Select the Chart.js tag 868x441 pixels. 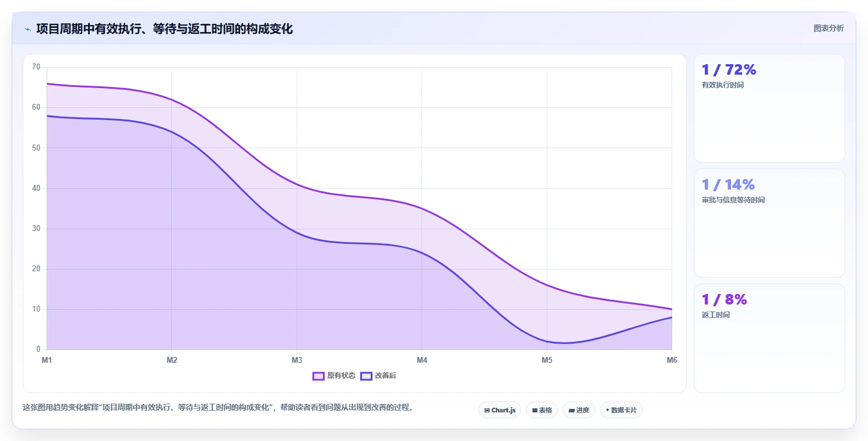500,410
